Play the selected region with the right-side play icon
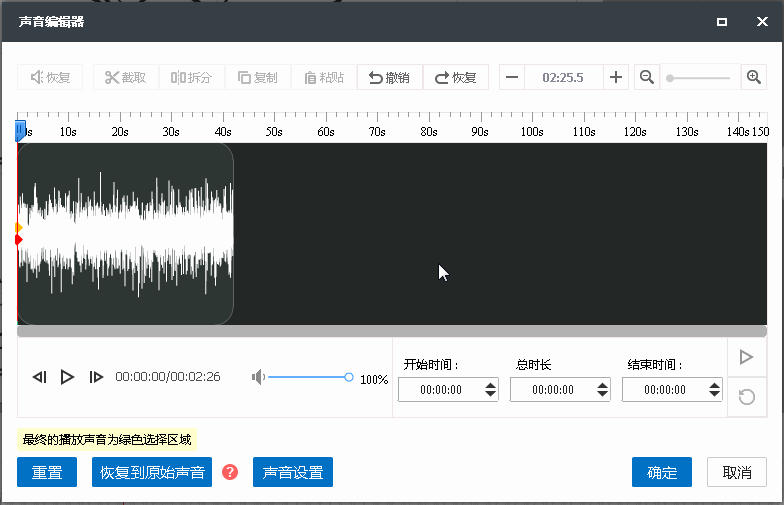 tap(747, 357)
